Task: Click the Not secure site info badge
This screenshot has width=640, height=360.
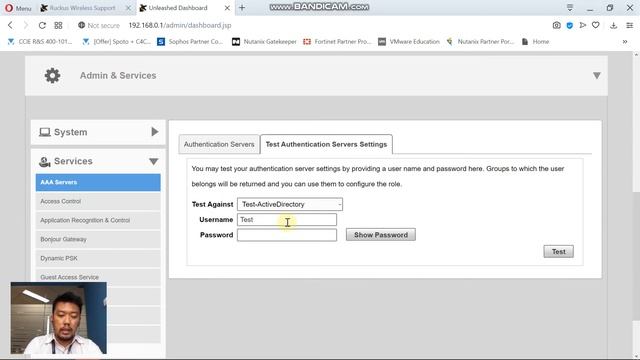Action: [x=99, y=25]
